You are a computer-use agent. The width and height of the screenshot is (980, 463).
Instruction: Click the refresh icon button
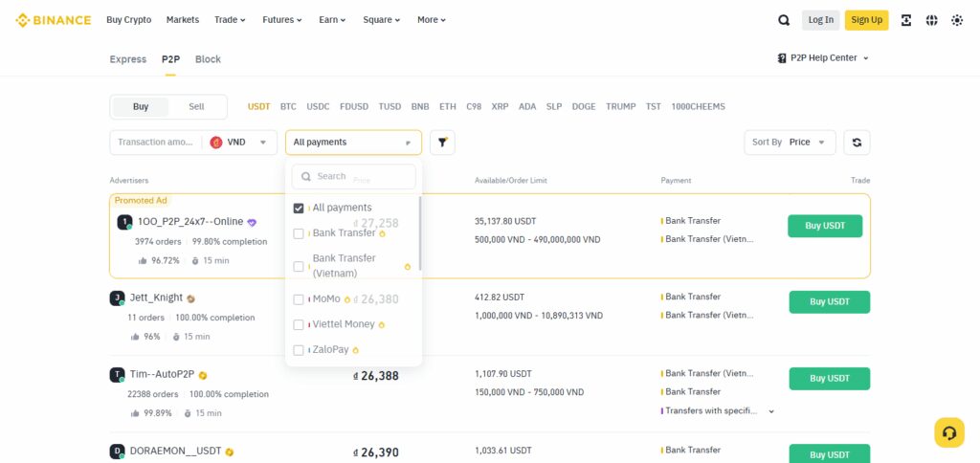click(857, 143)
